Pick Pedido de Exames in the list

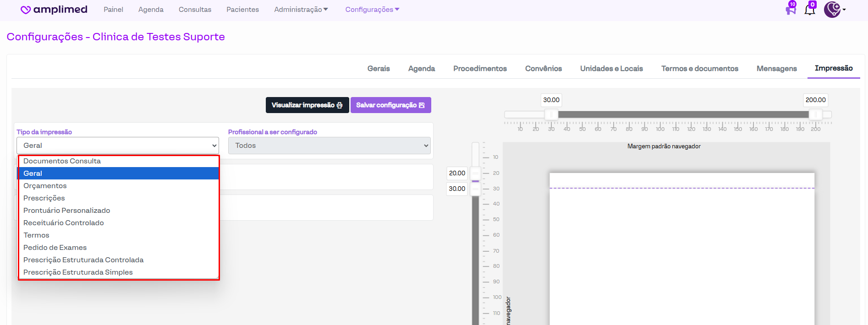[x=55, y=248]
